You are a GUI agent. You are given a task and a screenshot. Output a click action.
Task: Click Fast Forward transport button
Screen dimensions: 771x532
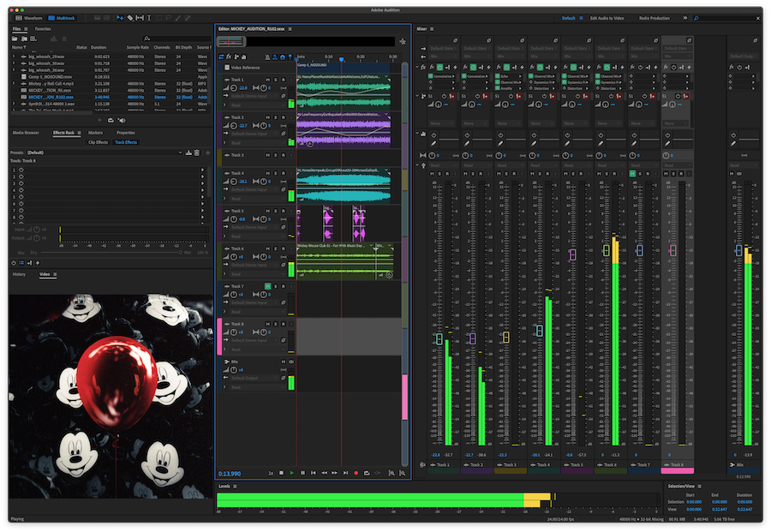[x=334, y=473]
